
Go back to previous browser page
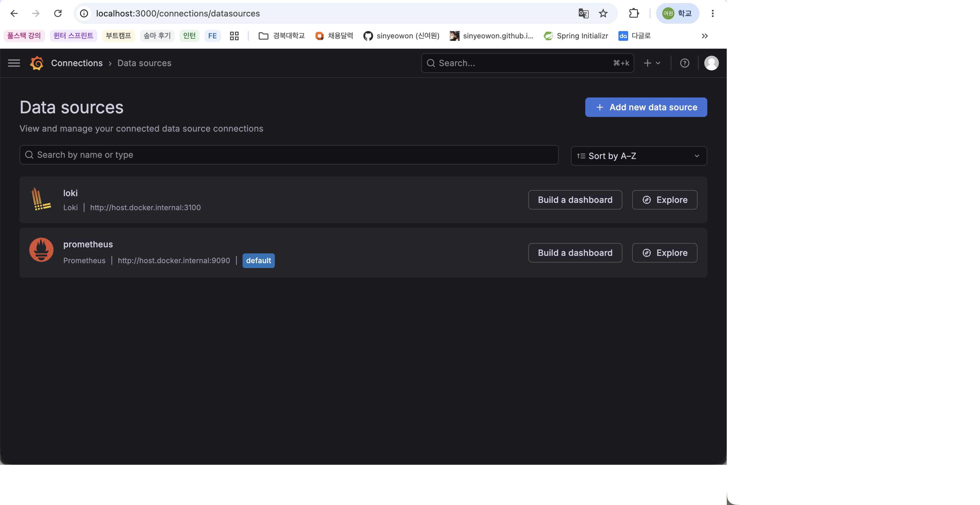coord(14,14)
